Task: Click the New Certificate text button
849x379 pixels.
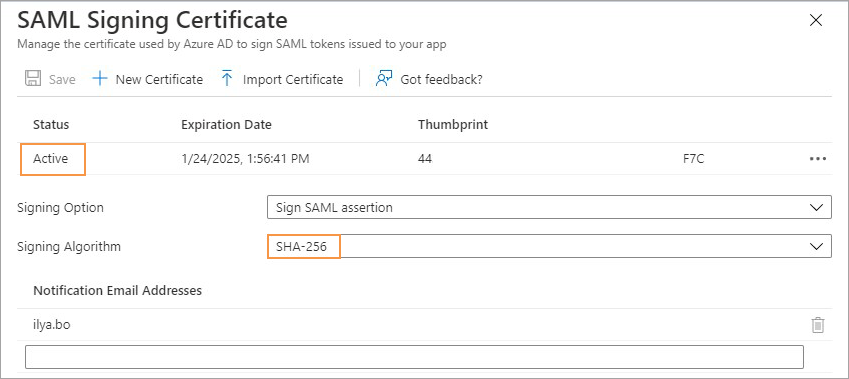Action: [x=159, y=80]
